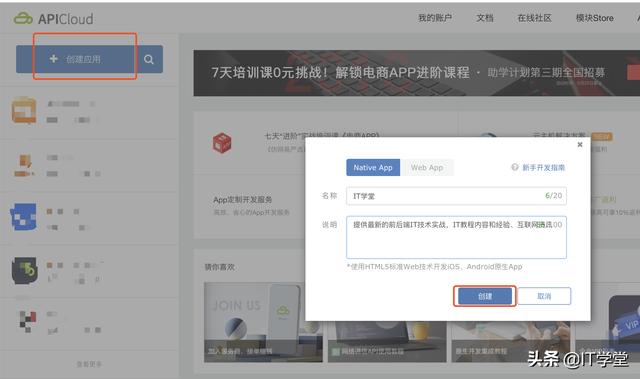The image size is (640, 379).
Task: Click the help icon beside 新手开发指南
Action: [515, 167]
